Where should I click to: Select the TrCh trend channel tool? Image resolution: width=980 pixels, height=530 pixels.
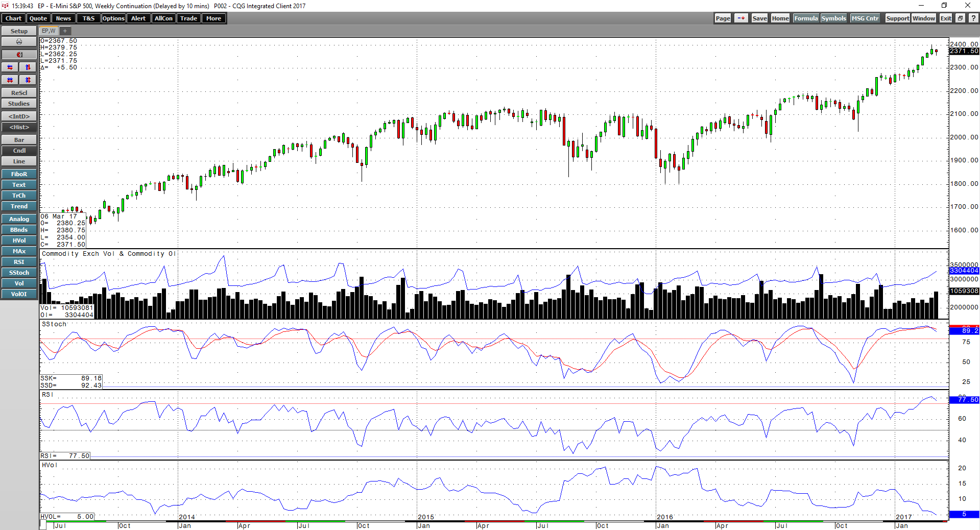click(19, 196)
